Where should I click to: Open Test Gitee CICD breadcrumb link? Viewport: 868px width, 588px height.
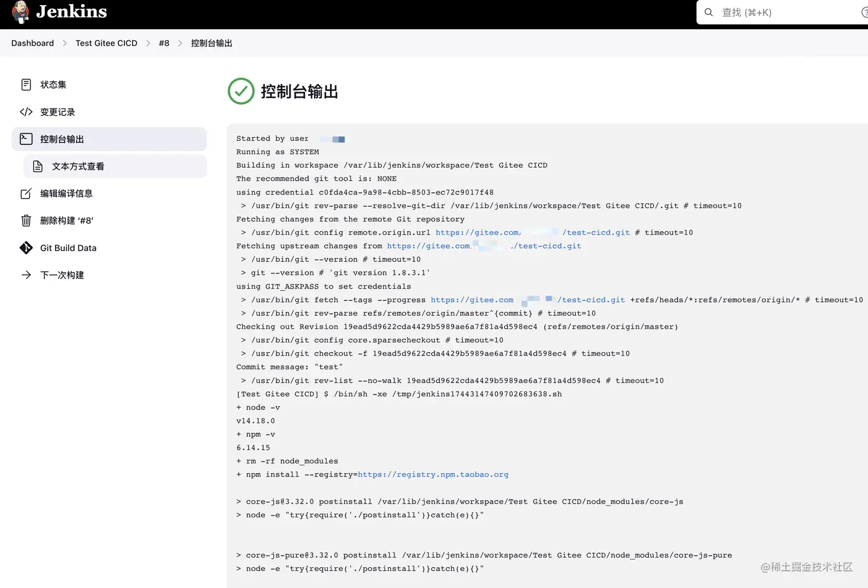tap(106, 43)
